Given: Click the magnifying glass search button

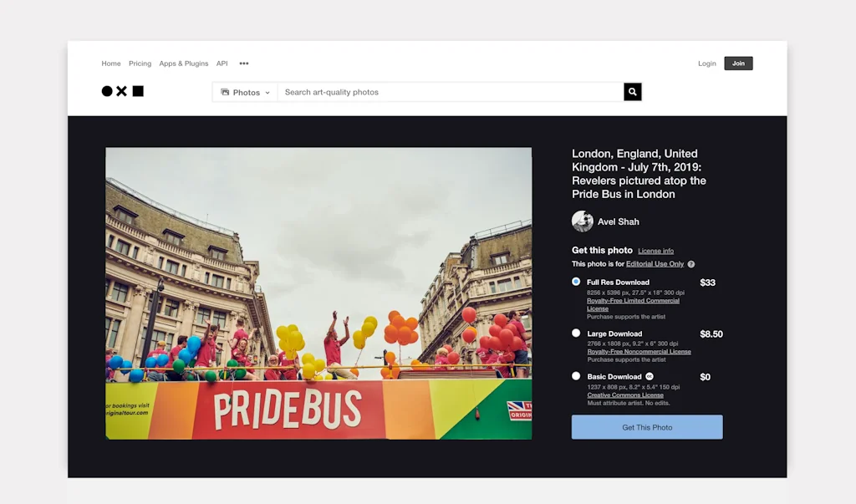Looking at the screenshot, I should coord(633,92).
